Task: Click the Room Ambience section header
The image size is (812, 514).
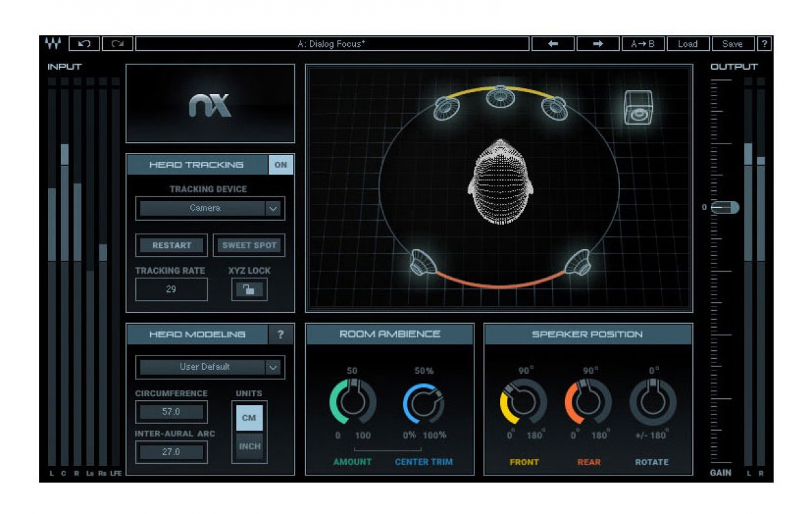Action: (390, 335)
